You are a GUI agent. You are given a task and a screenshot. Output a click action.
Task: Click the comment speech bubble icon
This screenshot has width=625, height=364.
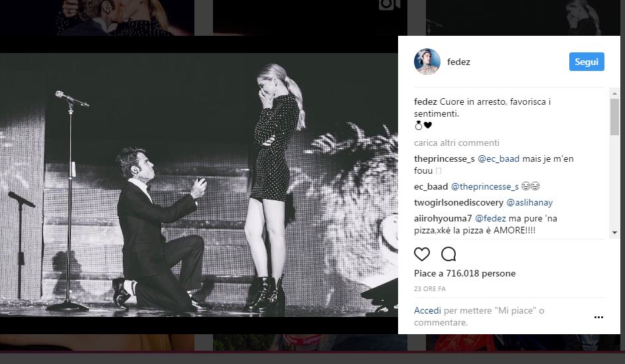[449, 254]
